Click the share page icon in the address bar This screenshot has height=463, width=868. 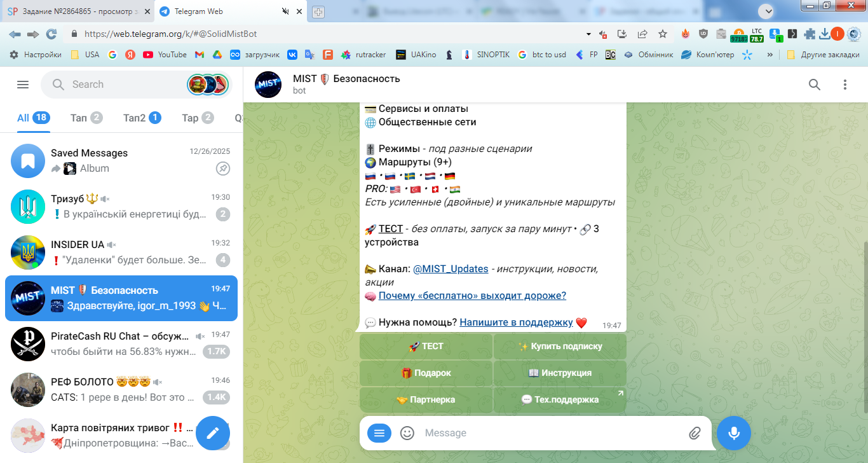coord(642,34)
